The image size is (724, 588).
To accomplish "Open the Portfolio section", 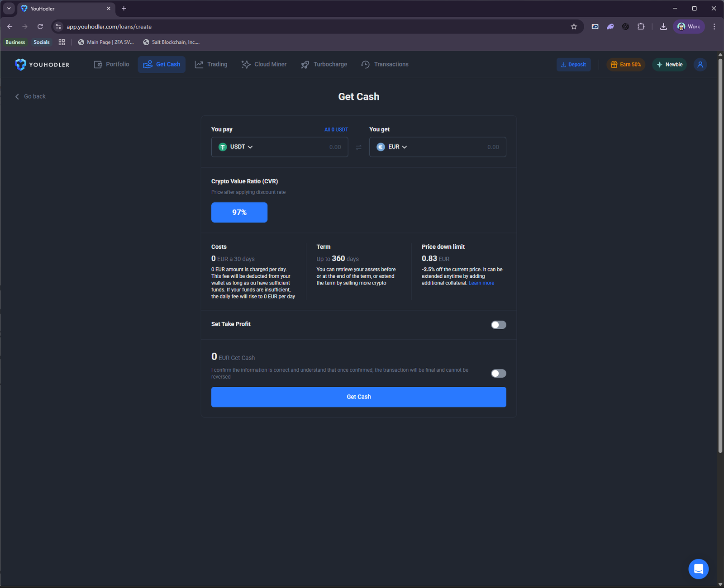I will coord(111,64).
